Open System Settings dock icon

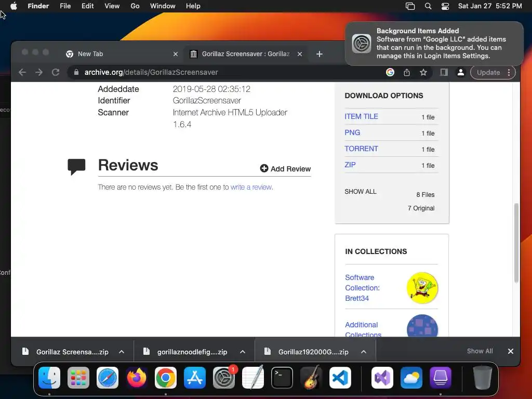click(x=224, y=378)
